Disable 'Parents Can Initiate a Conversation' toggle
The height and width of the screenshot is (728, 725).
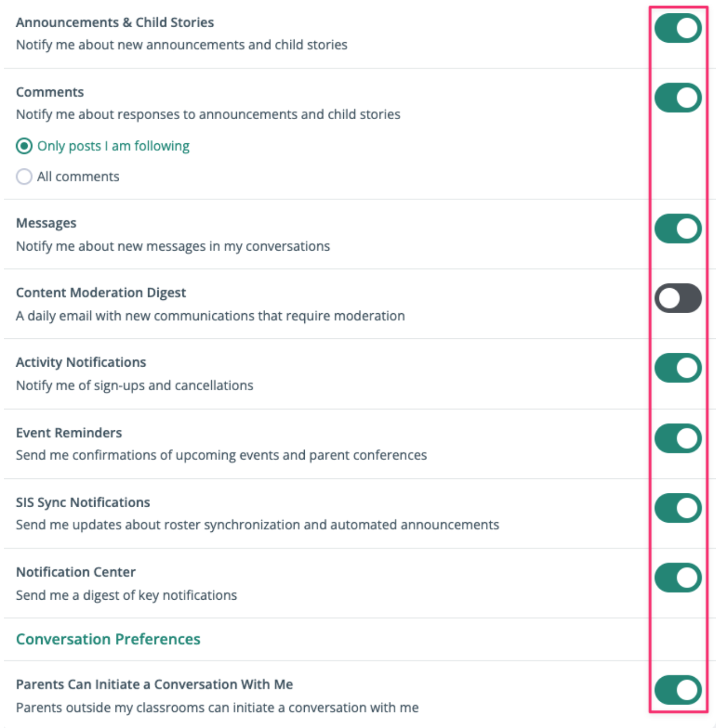[677, 690]
